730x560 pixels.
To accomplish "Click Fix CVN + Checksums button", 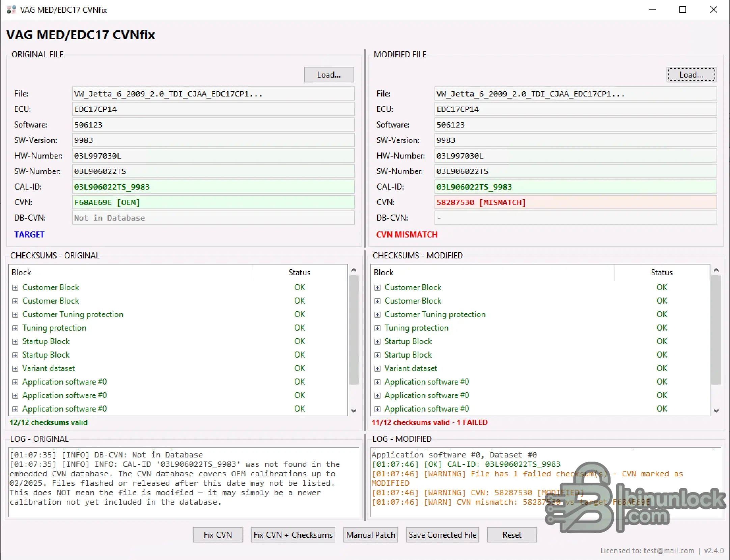I will pyautogui.click(x=293, y=535).
